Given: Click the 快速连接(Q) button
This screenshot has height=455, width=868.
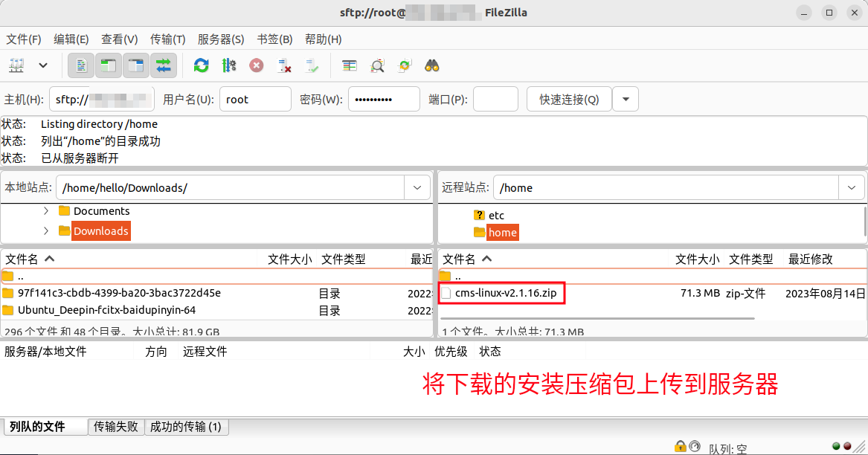Looking at the screenshot, I should [x=569, y=100].
